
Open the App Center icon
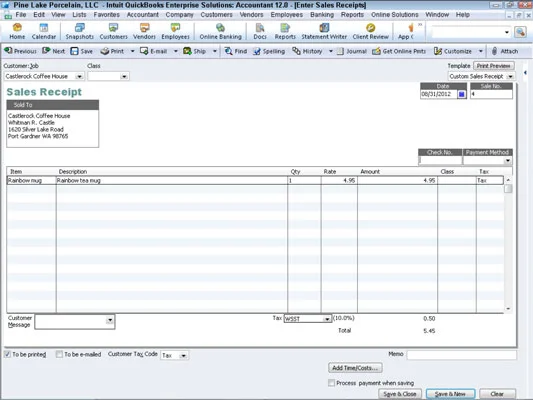406,31
